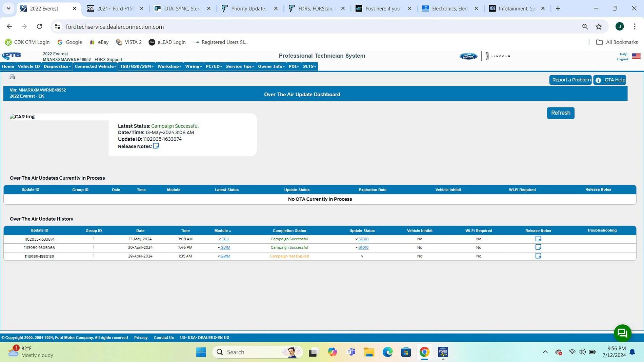The height and width of the screenshot is (362, 644).
Task: Open Microsoft Store from taskbar
Action: pos(406,352)
